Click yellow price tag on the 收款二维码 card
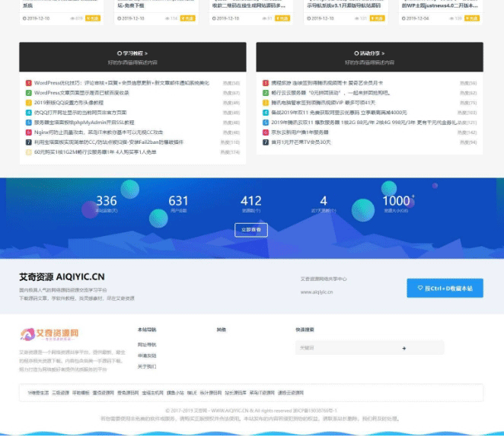 282,18
